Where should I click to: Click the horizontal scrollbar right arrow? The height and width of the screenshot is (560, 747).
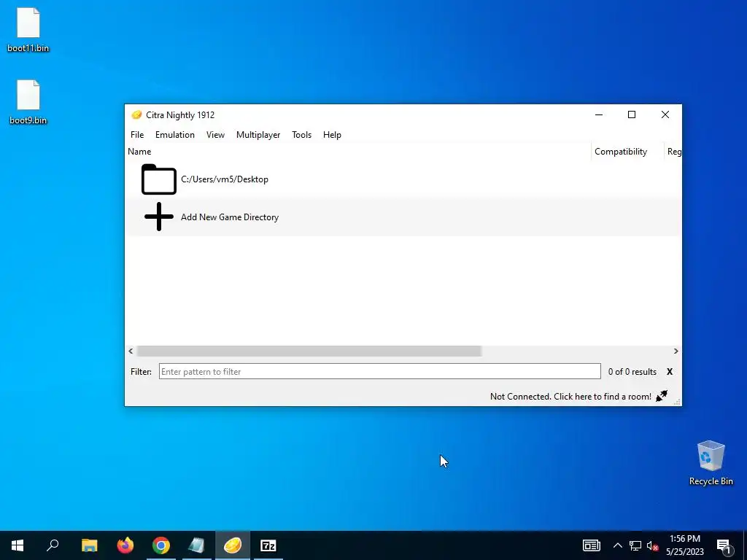pyautogui.click(x=676, y=351)
